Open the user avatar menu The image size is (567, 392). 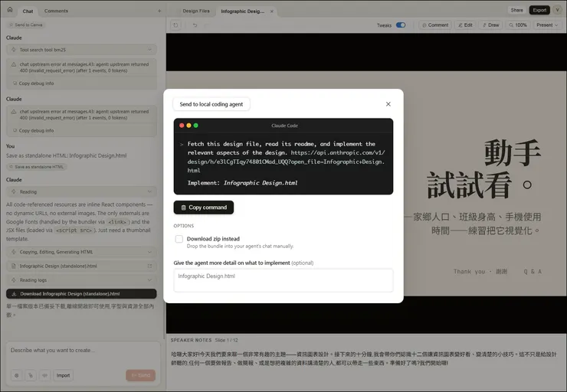557,10
